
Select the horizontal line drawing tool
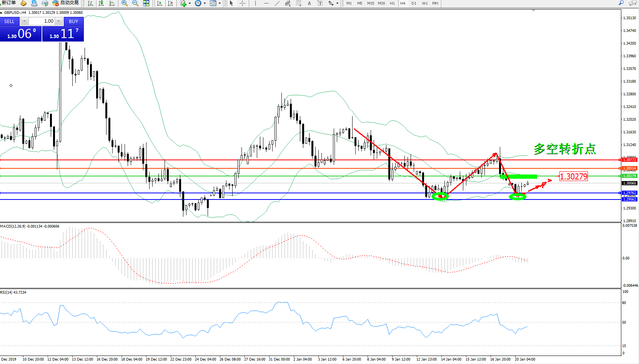tap(266, 3)
